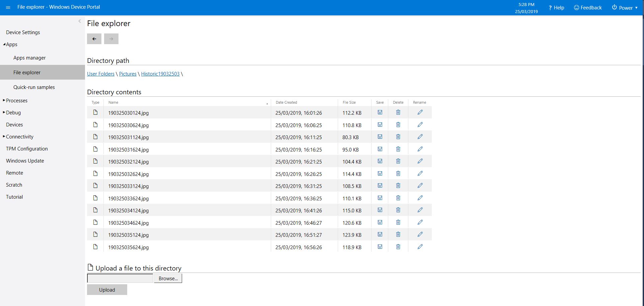The image size is (644, 306).
Task: Go to Windows Update page
Action: click(x=25, y=161)
